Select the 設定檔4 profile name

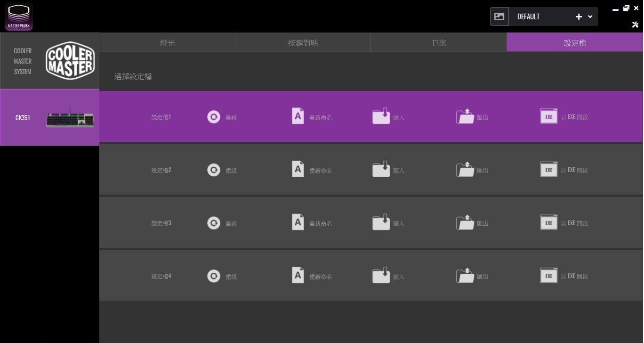[x=161, y=276]
